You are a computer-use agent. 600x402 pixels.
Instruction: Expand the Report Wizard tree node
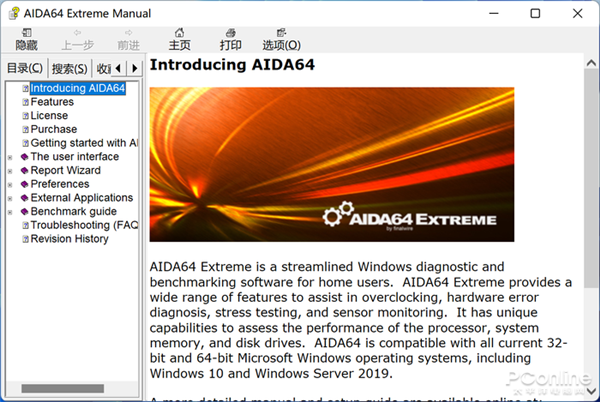pos(10,171)
